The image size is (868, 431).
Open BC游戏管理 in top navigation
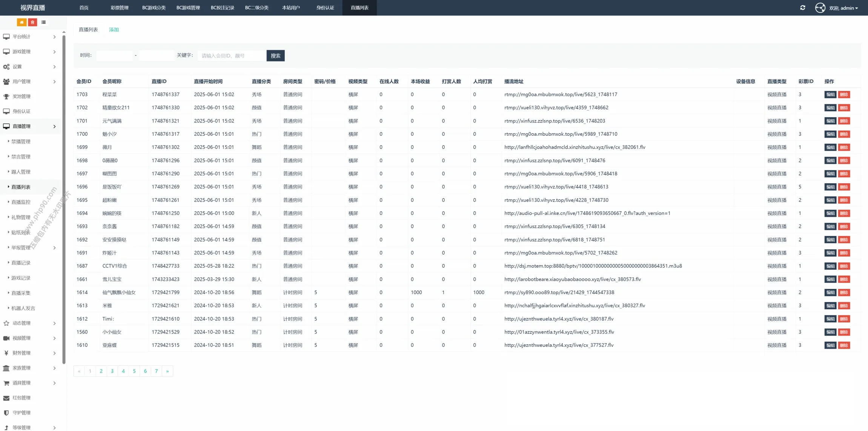[x=188, y=8]
